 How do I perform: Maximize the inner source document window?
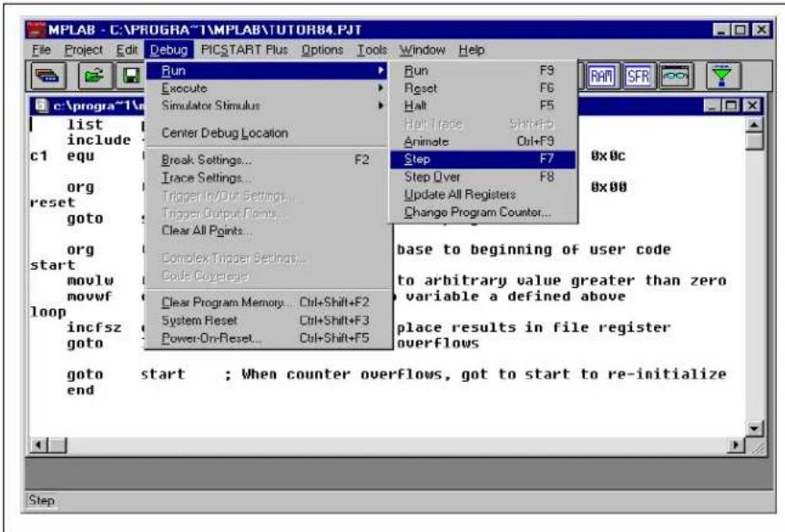(x=731, y=106)
